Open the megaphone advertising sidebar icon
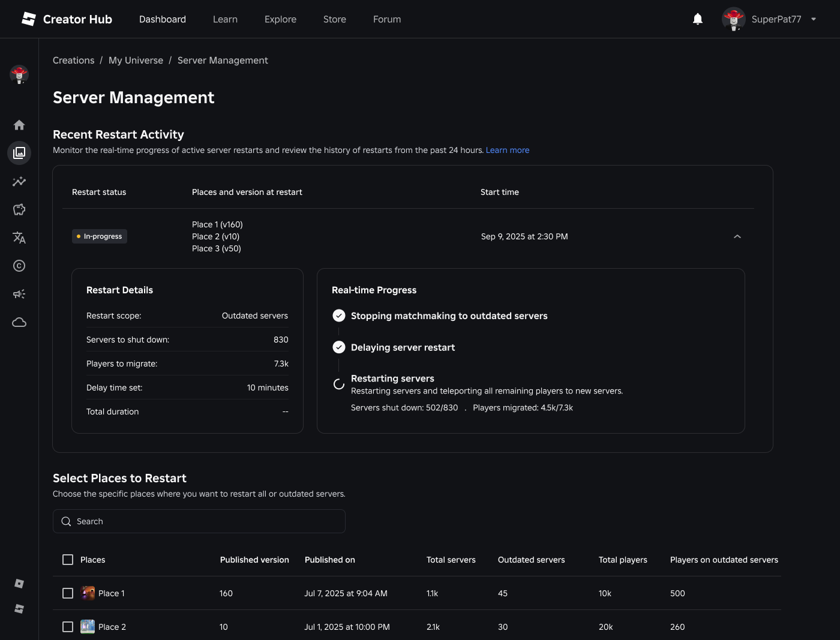The width and height of the screenshot is (840, 640). coord(19,294)
